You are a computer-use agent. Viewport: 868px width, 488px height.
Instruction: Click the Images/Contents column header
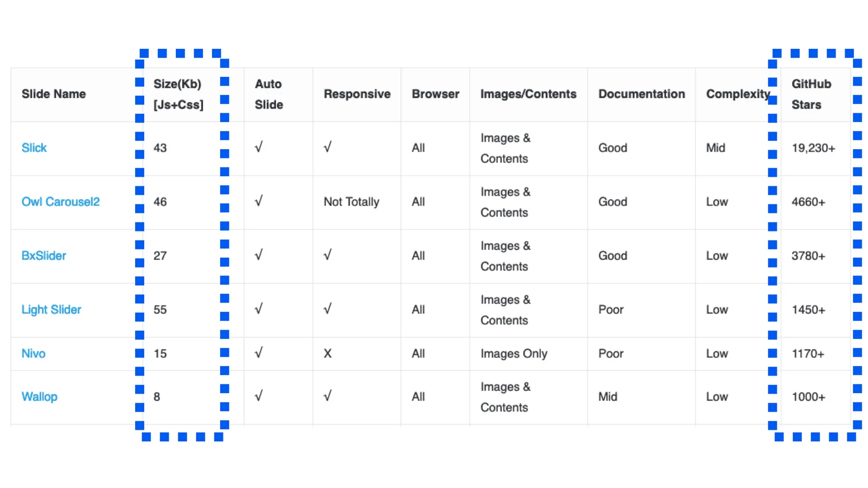[x=528, y=94]
